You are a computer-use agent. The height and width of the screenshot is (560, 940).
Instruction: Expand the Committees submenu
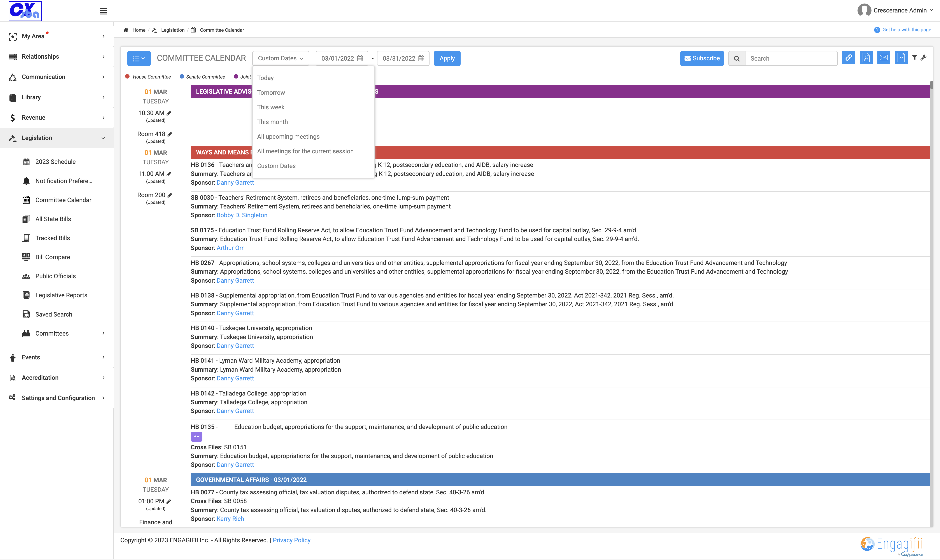pyautogui.click(x=63, y=334)
